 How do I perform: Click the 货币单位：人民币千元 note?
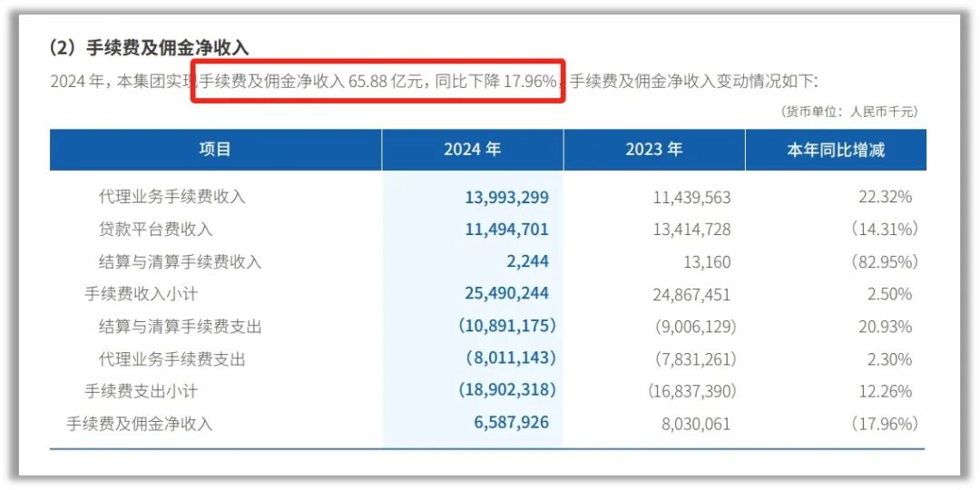coord(848,112)
